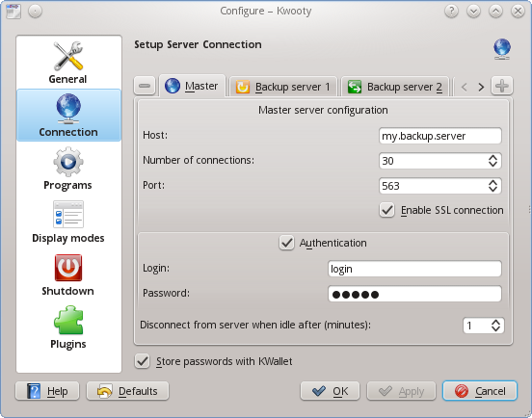Click the window menu icon in title bar
The image size is (532, 418).
pyautogui.click(x=13, y=12)
